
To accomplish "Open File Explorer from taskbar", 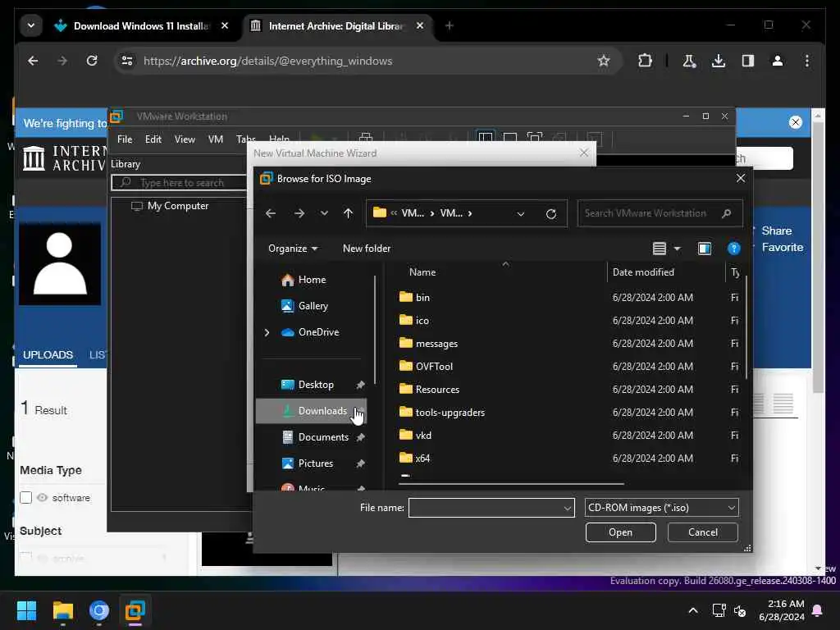I will click(62, 610).
